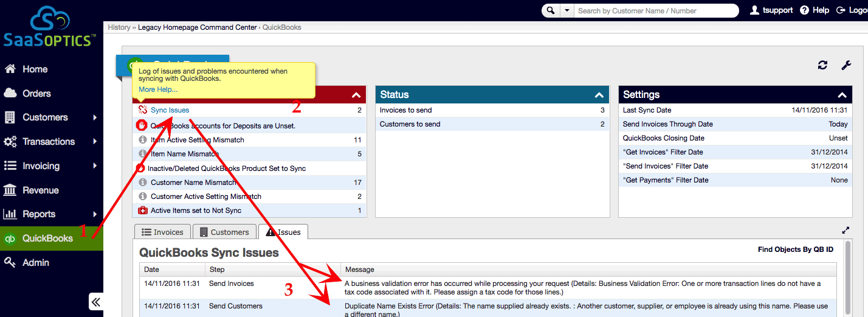Click QuickBooks Closing Date setting
The width and height of the screenshot is (868, 317).
[735, 138]
